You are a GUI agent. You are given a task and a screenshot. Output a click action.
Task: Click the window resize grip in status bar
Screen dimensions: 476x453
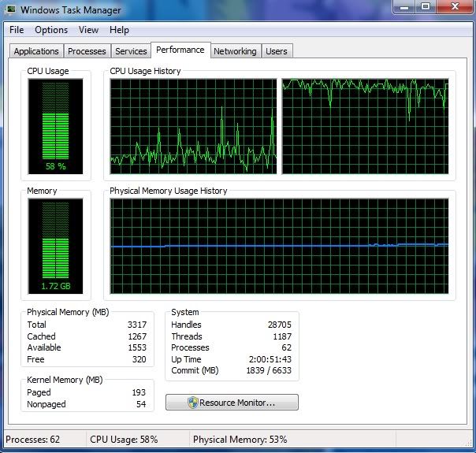468,443
